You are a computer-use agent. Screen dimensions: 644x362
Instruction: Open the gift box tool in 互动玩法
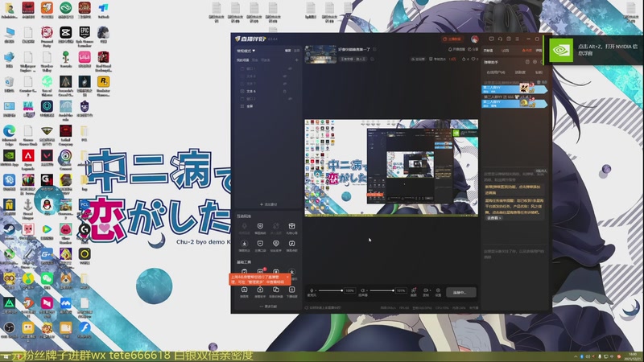(x=291, y=226)
